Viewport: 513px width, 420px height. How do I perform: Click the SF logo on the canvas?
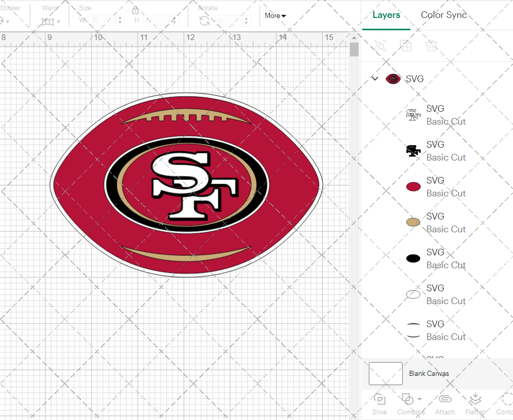tap(195, 185)
